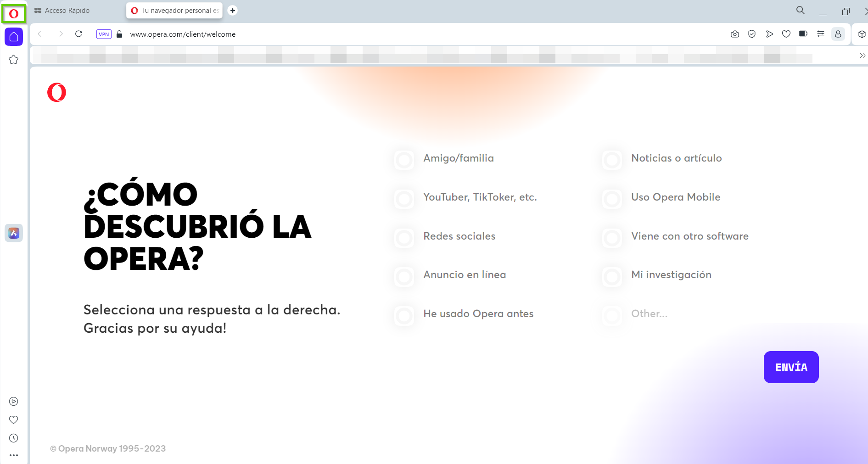Launch Aria AI icon in sidebar
This screenshot has width=868, height=464.
click(x=14, y=233)
